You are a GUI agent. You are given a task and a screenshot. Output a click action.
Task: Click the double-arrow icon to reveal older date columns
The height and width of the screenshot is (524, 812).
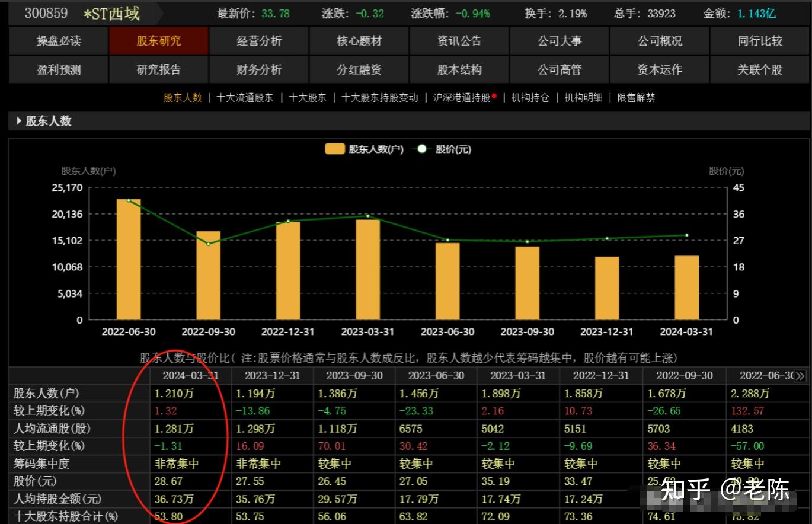801,375
